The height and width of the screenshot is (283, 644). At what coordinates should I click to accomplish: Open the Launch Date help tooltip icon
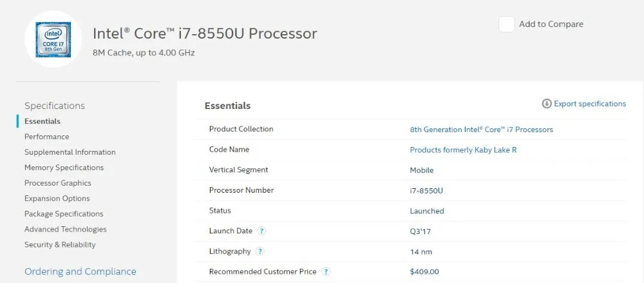(262, 231)
